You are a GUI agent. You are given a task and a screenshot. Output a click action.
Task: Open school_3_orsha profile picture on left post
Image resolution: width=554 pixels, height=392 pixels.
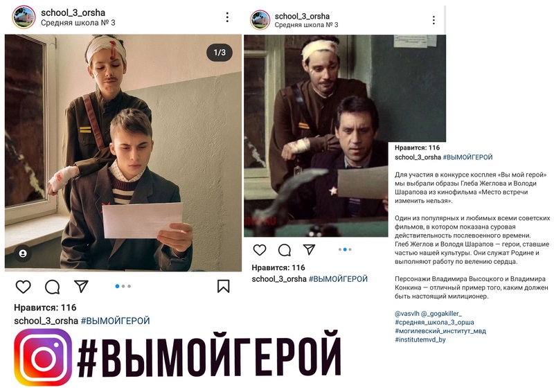coord(24,17)
